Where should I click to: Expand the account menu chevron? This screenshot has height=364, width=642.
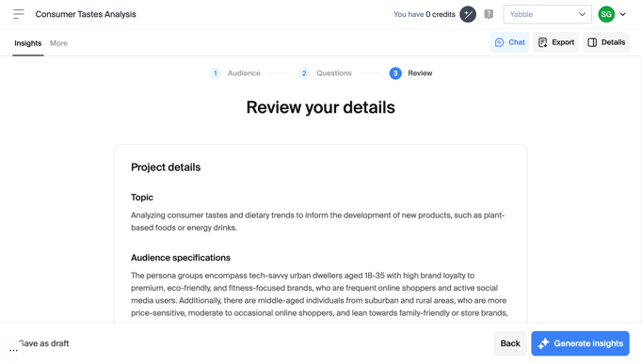[x=623, y=14]
